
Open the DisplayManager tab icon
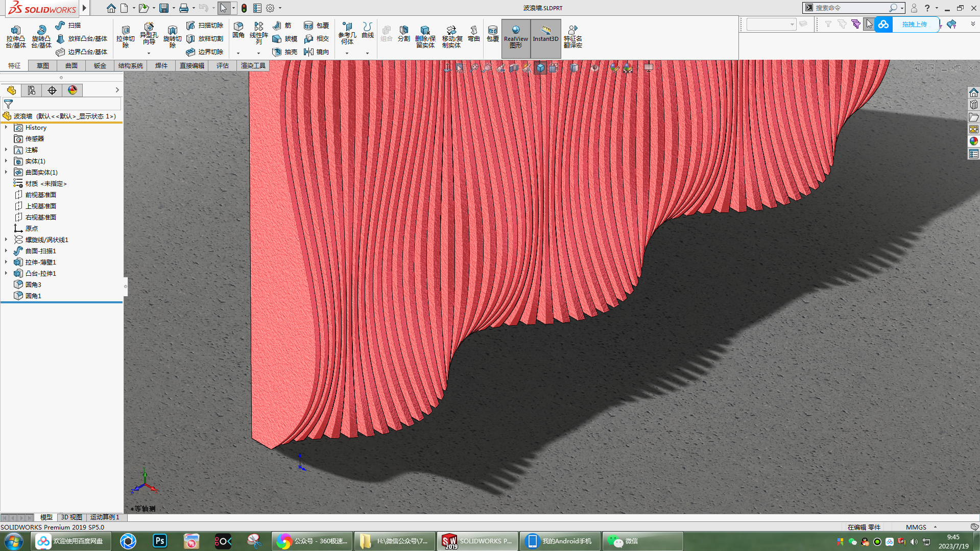click(73, 90)
